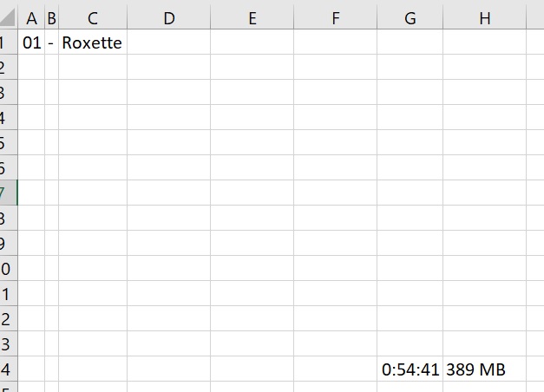Screen dimensions: 544x392
Task: Click the cell containing Roxette
Action: 93,42
